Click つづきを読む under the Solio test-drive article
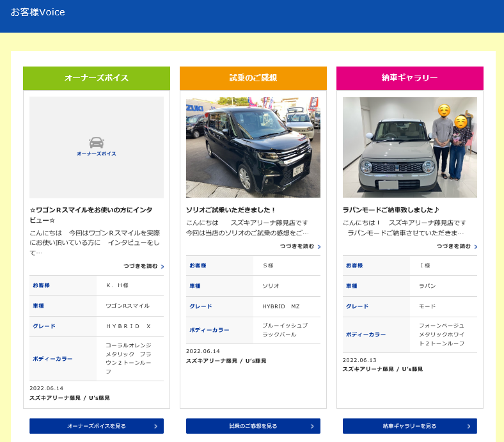Viewport: 504px width, 442px height. pos(297,246)
